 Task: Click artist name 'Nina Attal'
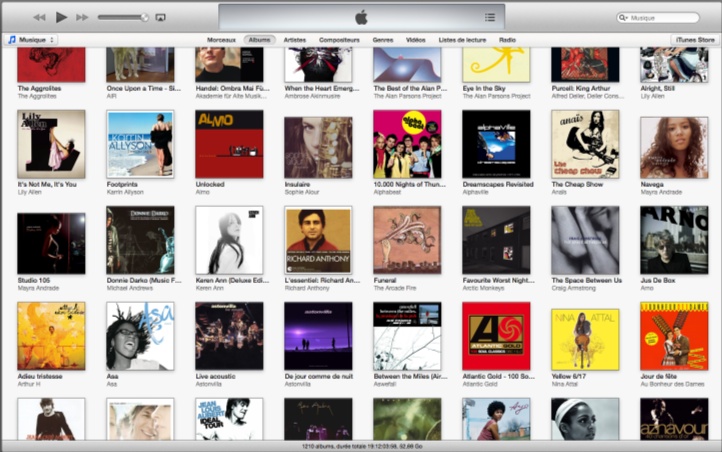click(565, 384)
